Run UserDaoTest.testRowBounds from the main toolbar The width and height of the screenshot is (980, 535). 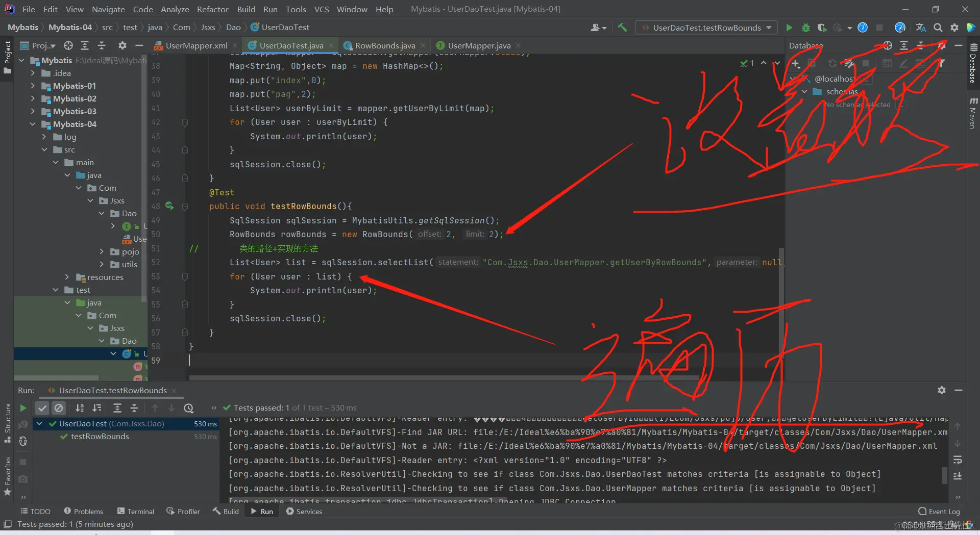pyautogui.click(x=789, y=28)
